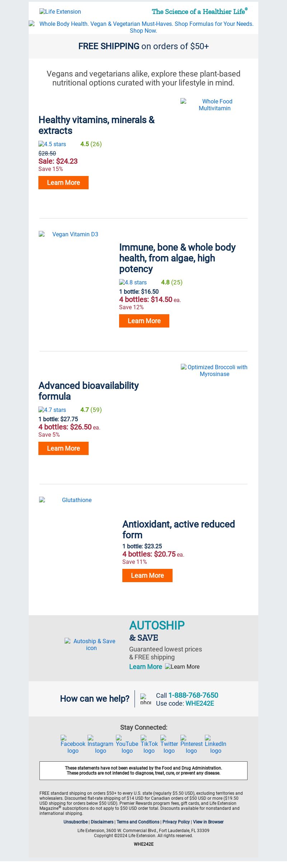Click Learn More for Optimized Broccoli formula
The width and height of the screenshot is (287, 868).
pyautogui.click(x=63, y=448)
